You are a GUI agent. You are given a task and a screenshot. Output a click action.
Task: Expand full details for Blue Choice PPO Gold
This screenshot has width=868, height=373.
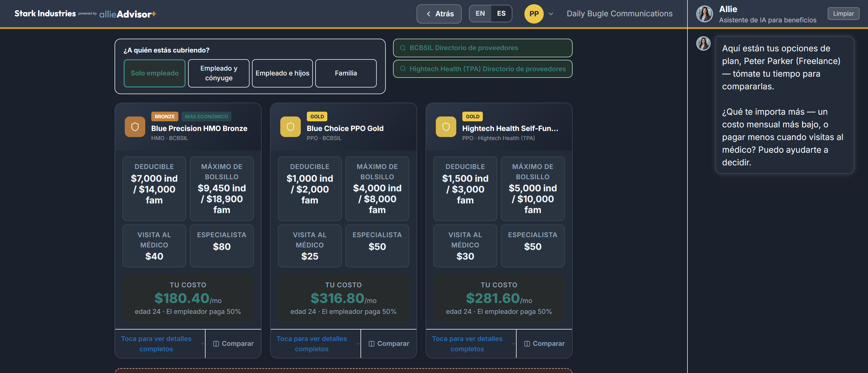coord(315,344)
